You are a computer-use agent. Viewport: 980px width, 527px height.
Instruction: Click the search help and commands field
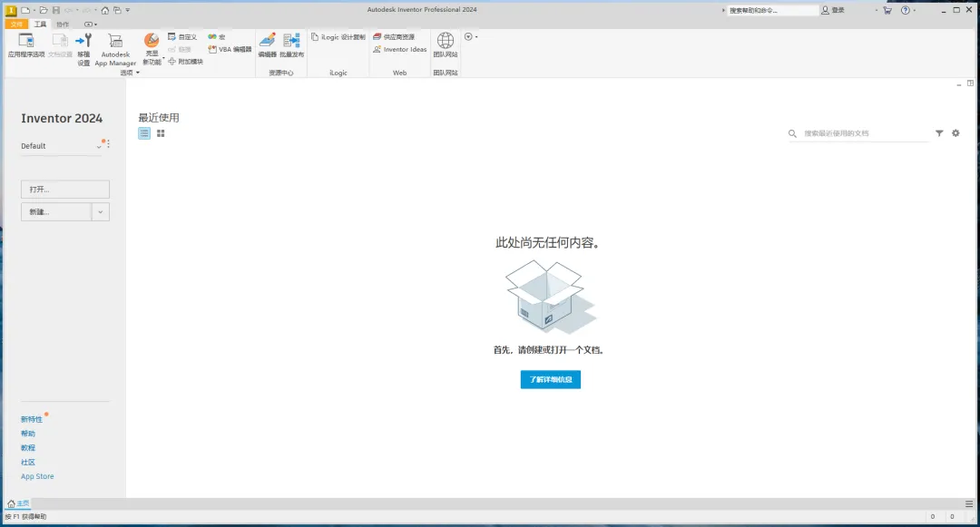[x=772, y=10]
